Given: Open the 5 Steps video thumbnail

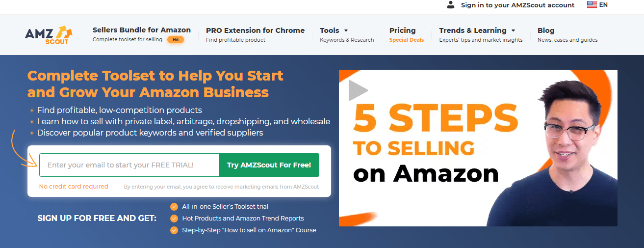Looking at the screenshot, I should [478, 148].
